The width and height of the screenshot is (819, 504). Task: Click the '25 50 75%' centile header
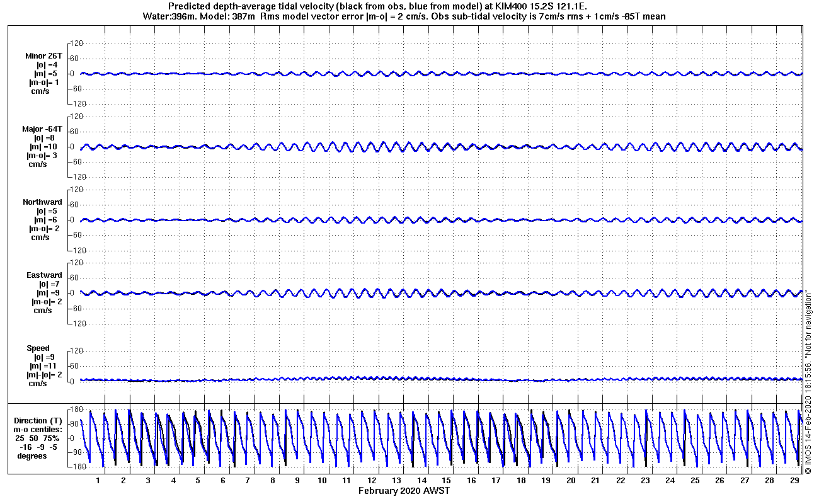[x=39, y=438]
